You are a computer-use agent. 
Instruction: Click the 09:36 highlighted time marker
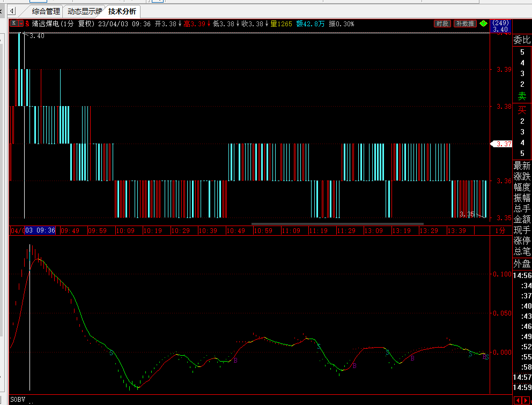coord(40,230)
